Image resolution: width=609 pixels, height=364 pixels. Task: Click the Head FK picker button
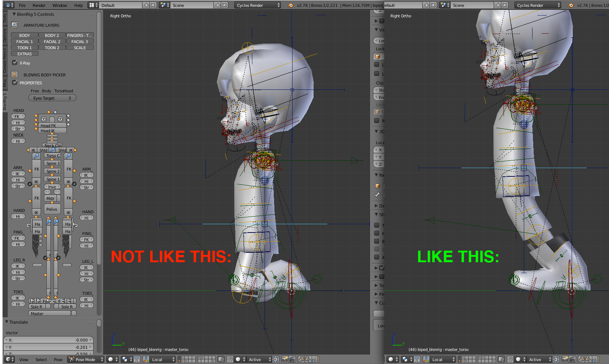52,125
